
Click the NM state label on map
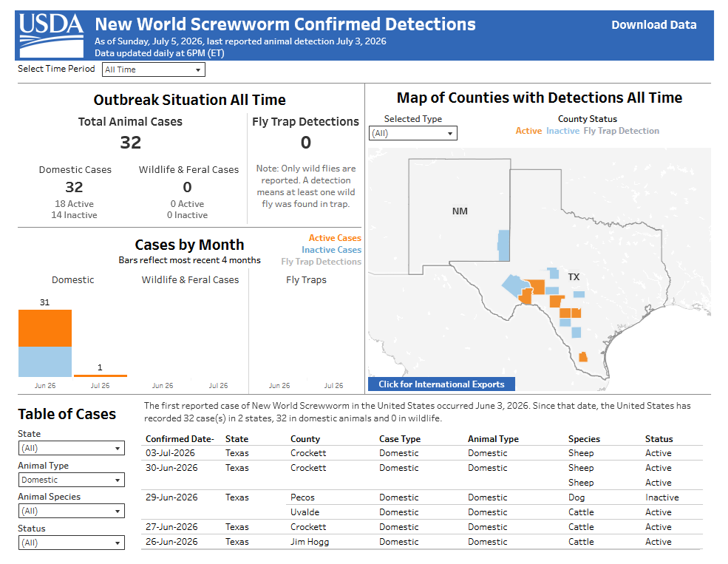460,211
